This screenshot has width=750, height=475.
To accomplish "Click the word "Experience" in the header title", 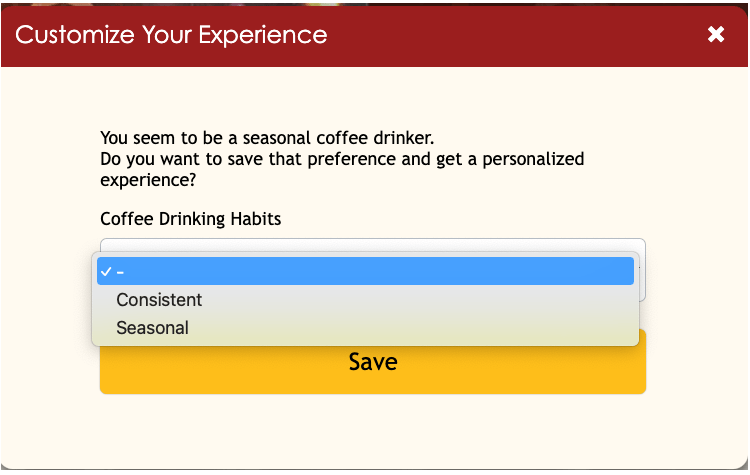I will pyautogui.click(x=268, y=35).
